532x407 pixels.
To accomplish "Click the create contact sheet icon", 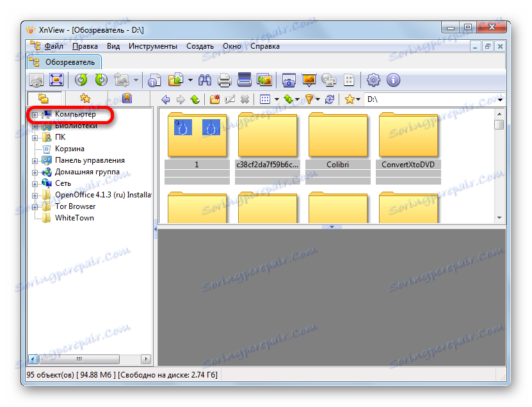I will pos(349,81).
